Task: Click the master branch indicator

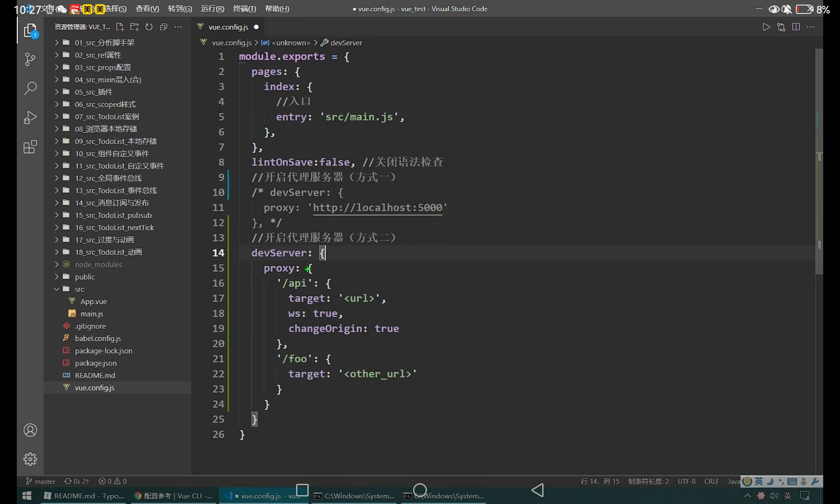Action: coord(41,481)
